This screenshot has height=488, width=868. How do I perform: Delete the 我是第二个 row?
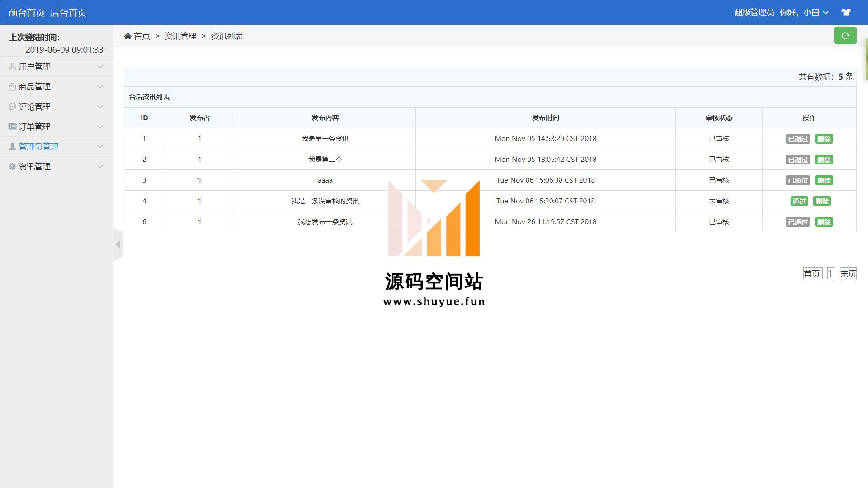[x=824, y=160]
